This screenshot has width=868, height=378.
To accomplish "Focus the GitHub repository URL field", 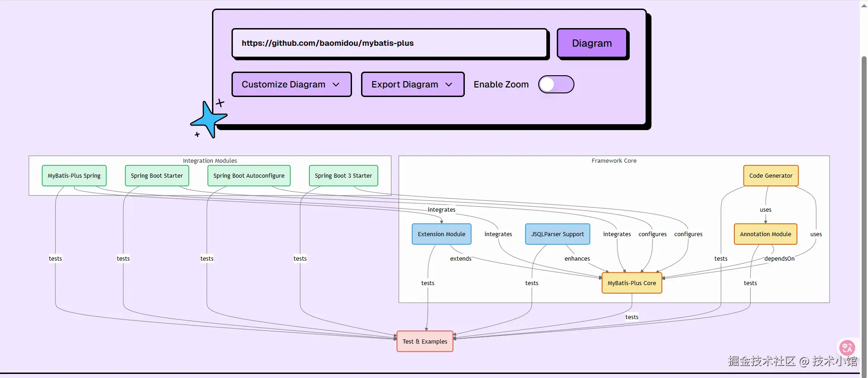I will click(x=390, y=43).
